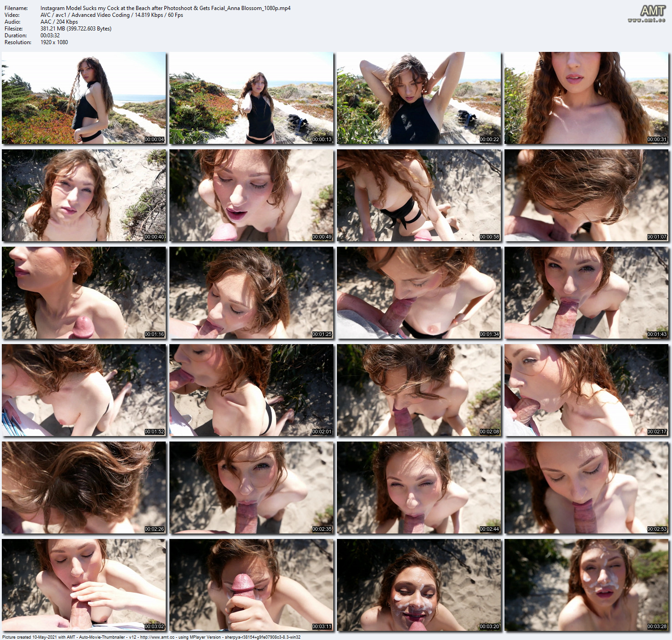
Task: Click the AMT logo in top-right corner
Action: [x=652, y=10]
